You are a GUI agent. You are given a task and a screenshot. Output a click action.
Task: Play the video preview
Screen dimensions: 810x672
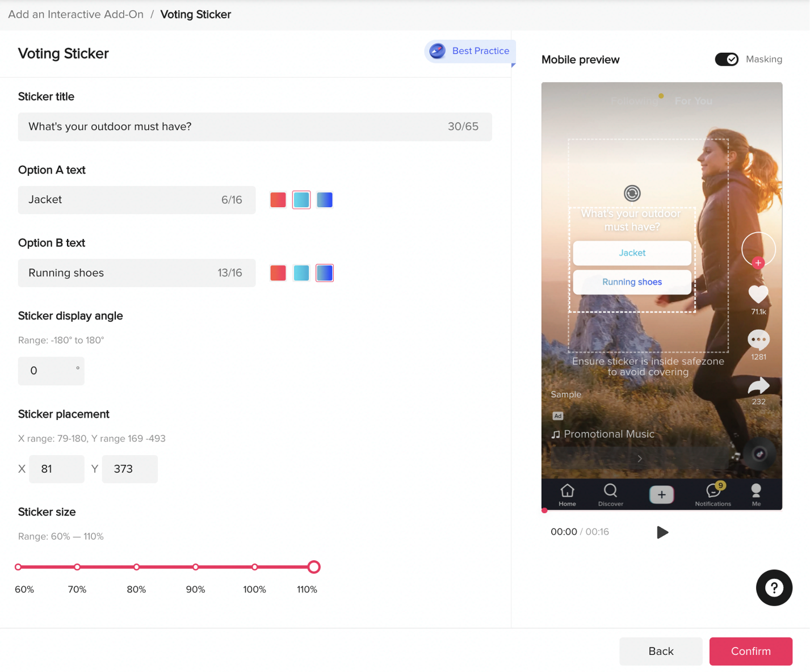click(662, 532)
